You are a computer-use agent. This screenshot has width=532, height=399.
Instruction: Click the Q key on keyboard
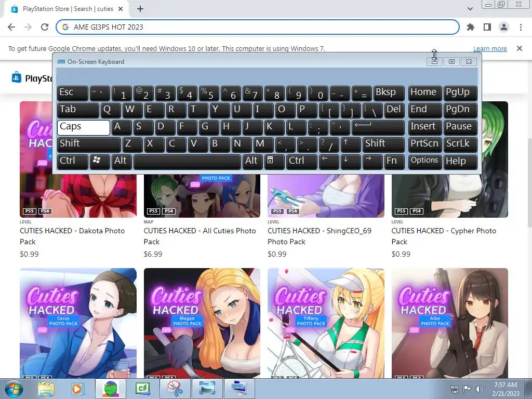coord(111,110)
